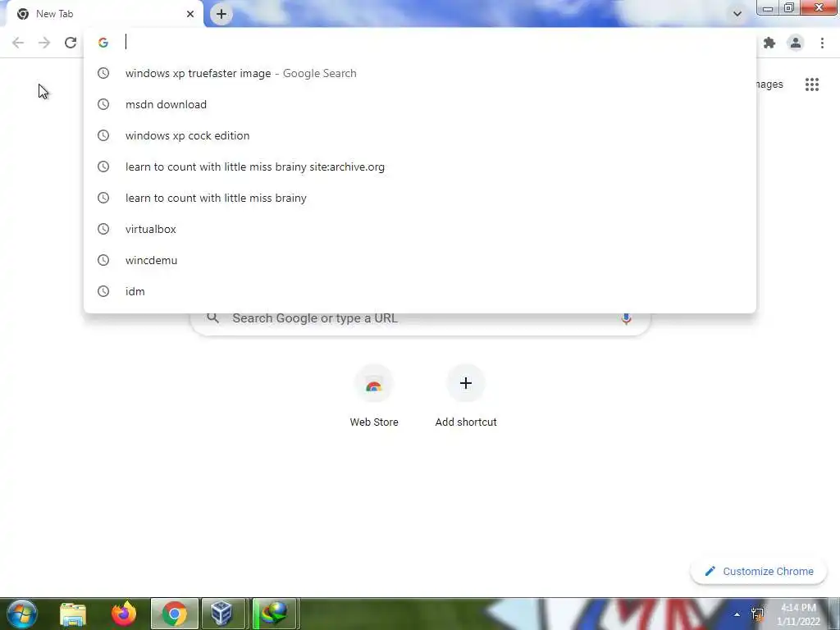Open a new tab with plus button
The width and height of the screenshot is (840, 630).
coord(221,14)
